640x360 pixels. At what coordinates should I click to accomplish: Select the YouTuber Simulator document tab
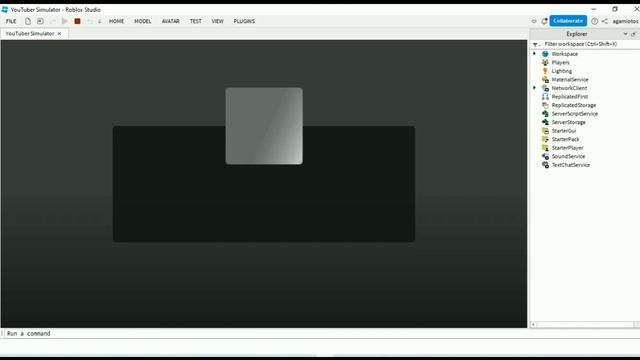click(30, 33)
